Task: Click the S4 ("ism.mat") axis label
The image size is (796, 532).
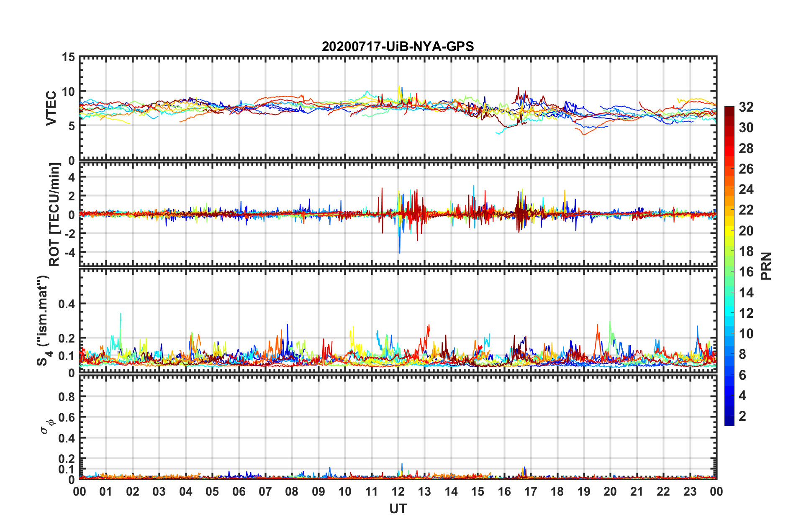Action: [x=44, y=320]
